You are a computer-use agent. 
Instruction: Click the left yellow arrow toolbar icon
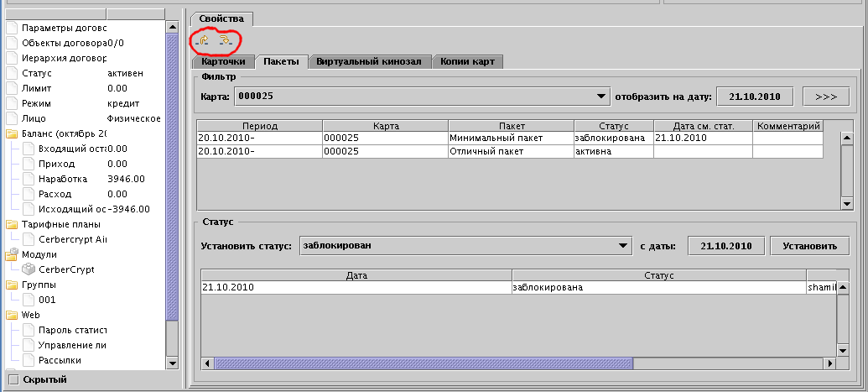(203, 40)
